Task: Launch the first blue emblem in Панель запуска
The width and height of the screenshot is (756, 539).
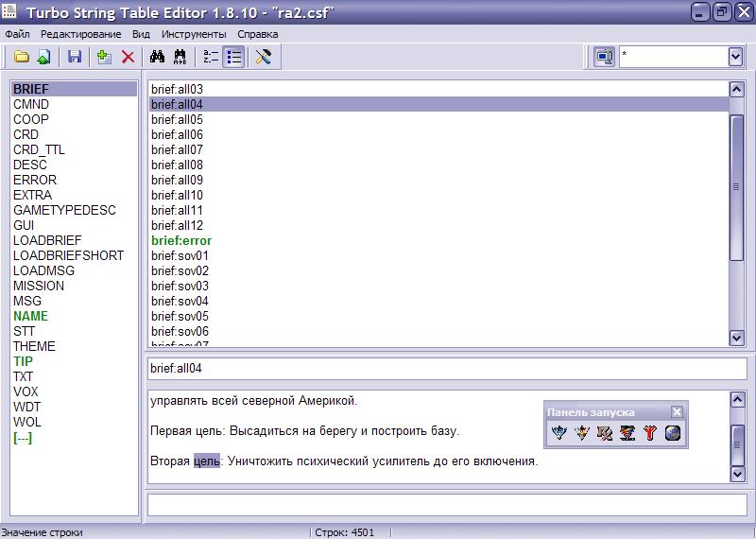Action: click(x=559, y=433)
